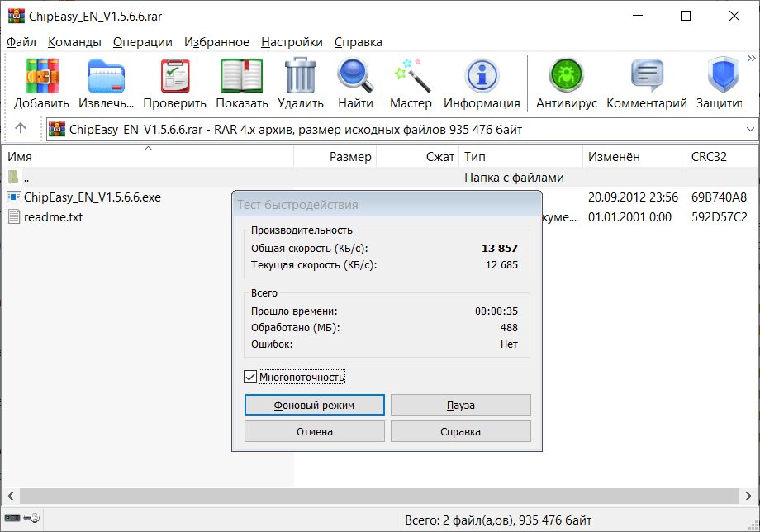This screenshot has height=532, width=760.
Task: Click the Найти magnifier icon
Action: coord(355,77)
